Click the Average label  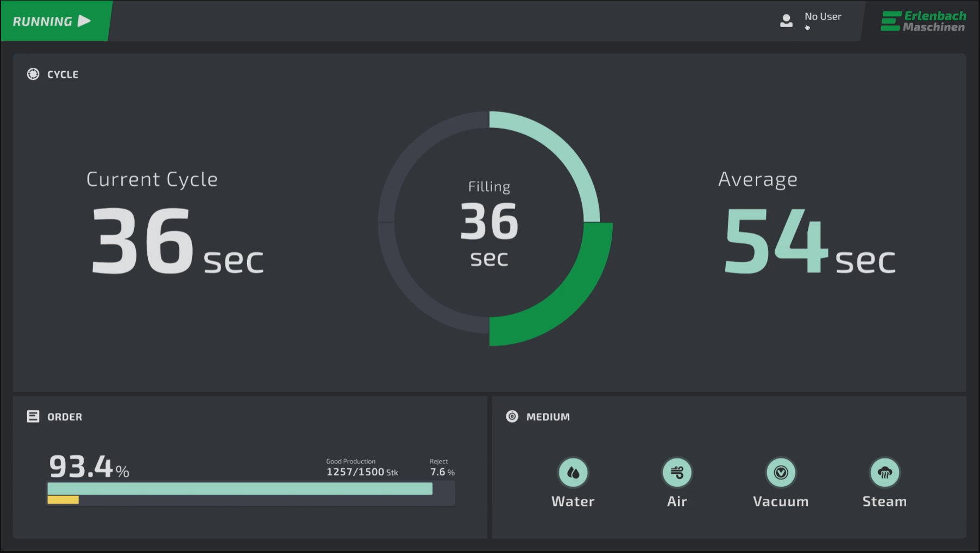(758, 179)
